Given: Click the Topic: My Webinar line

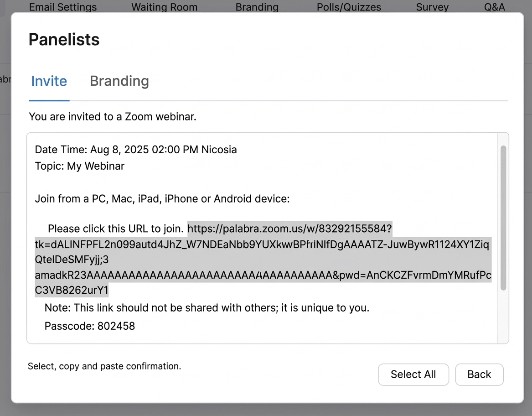Looking at the screenshot, I should tap(79, 166).
